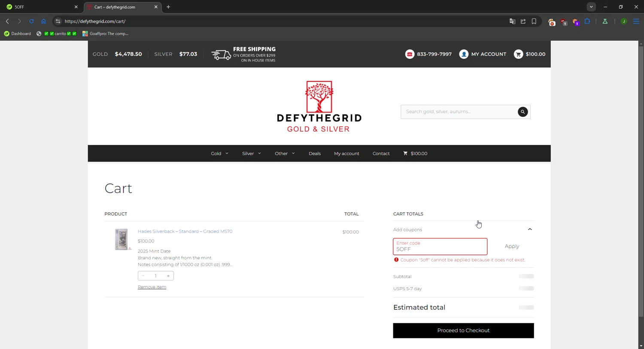Call the 833-799-7997 phone link
The width and height of the screenshot is (644, 349).
[x=428, y=54]
